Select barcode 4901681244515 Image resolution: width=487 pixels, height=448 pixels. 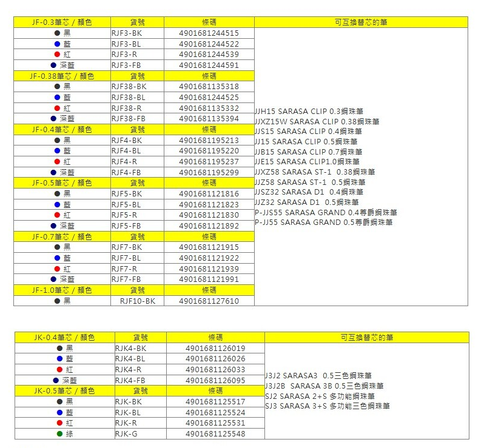[209, 33]
